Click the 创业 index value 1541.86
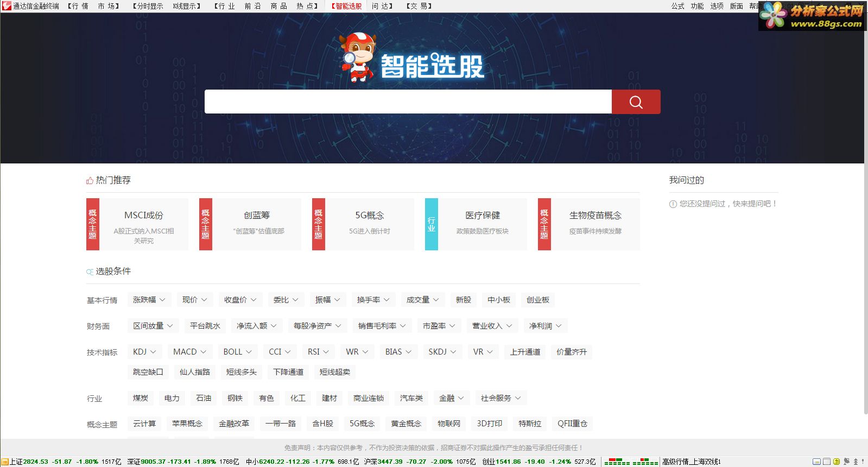 click(x=509, y=462)
